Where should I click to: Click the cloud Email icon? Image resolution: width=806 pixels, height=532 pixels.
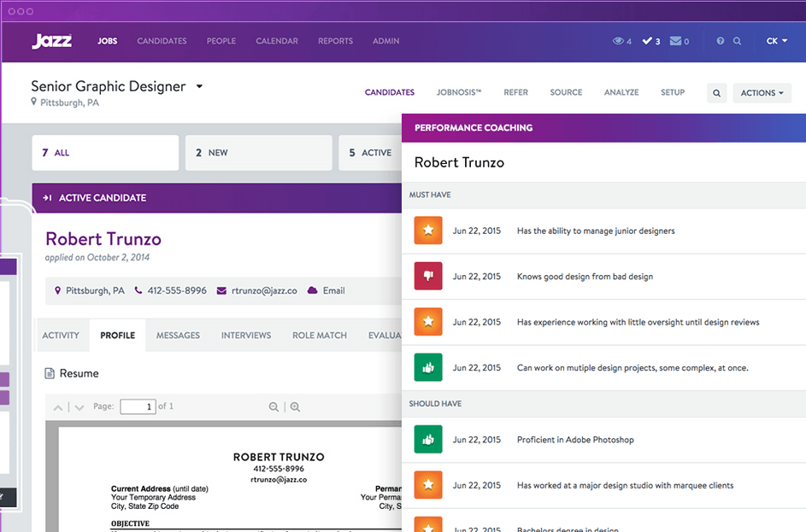pos(312,290)
